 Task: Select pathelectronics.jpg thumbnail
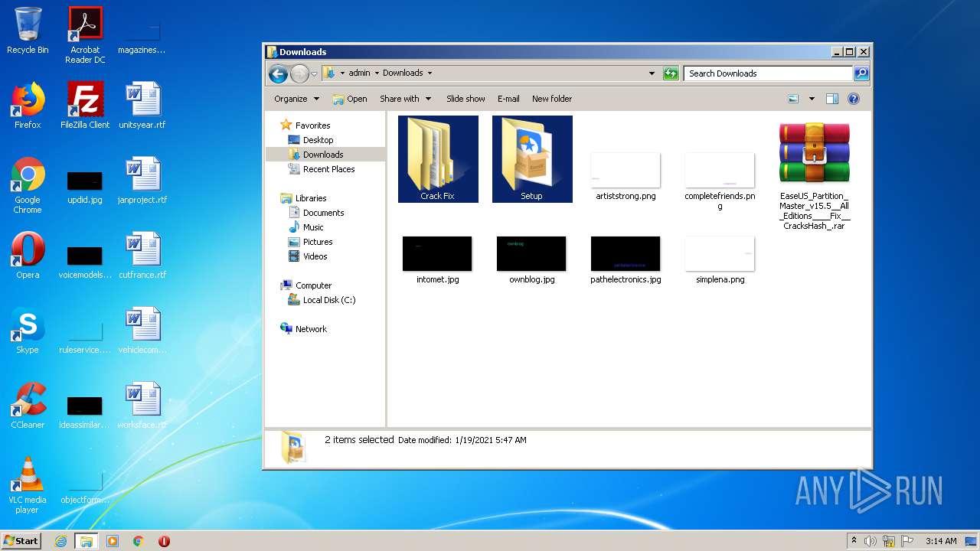(626, 259)
